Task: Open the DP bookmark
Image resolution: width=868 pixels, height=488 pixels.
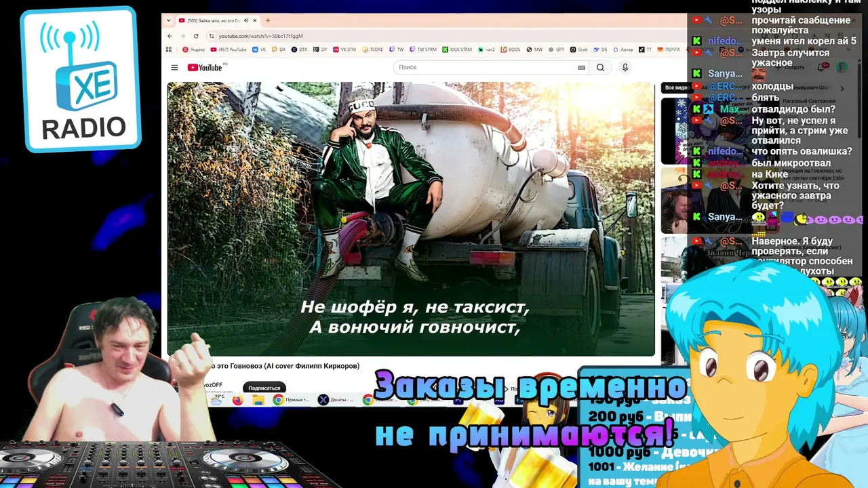Action: 319,49
